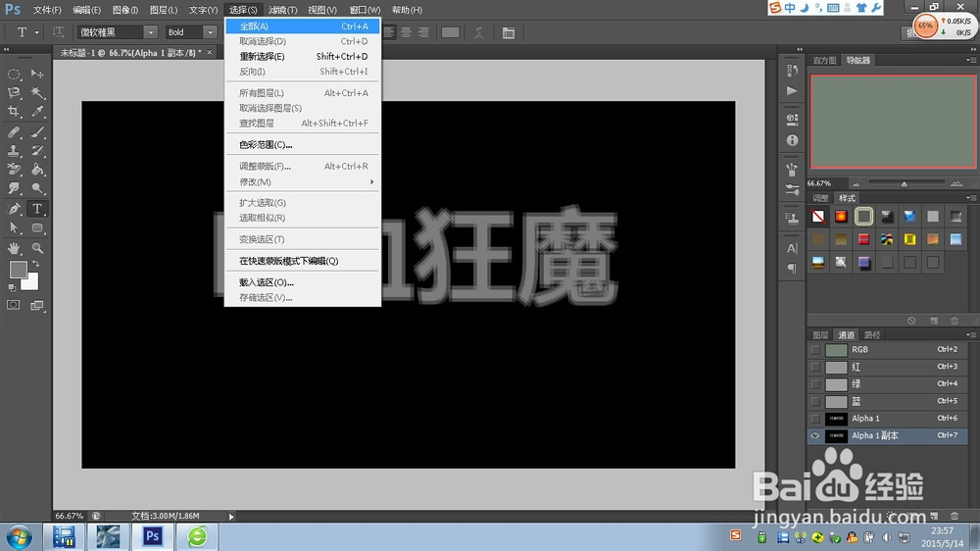The height and width of the screenshot is (551, 980).
Task: Select the Move tool
Action: (37, 74)
